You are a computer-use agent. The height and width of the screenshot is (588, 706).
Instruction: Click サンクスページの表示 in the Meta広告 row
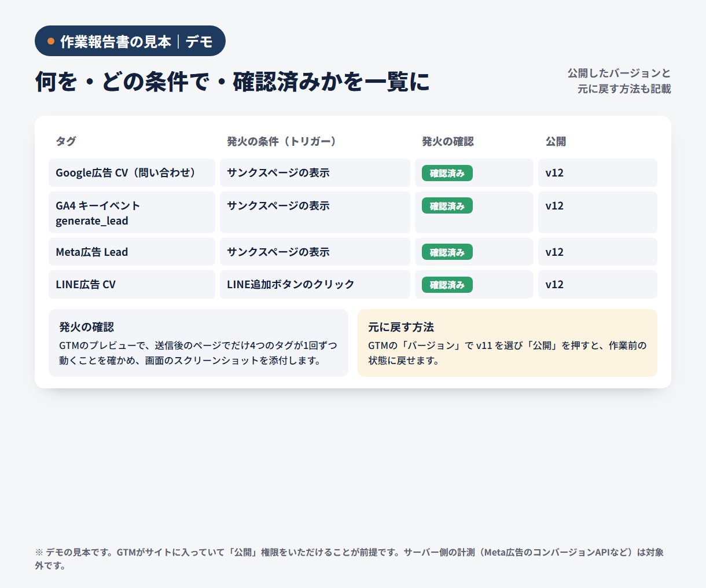click(x=278, y=252)
